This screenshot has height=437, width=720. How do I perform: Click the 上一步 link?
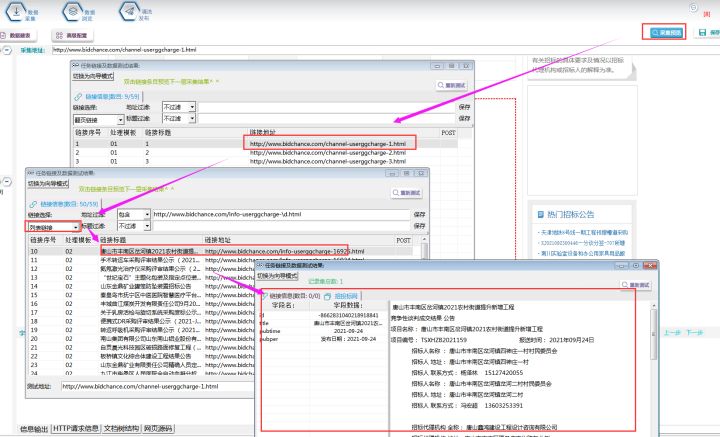671,332
